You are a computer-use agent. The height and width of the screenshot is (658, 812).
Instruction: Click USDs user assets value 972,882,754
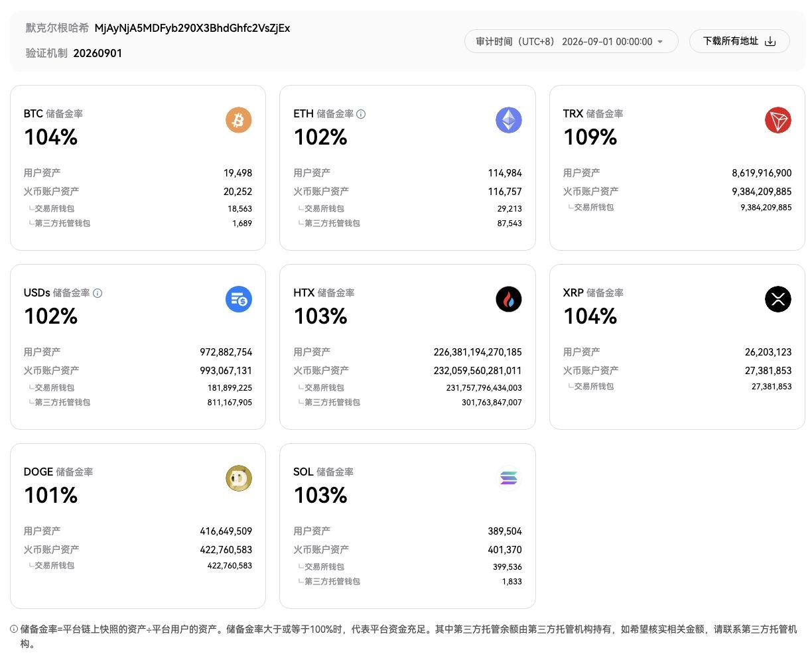coord(226,352)
